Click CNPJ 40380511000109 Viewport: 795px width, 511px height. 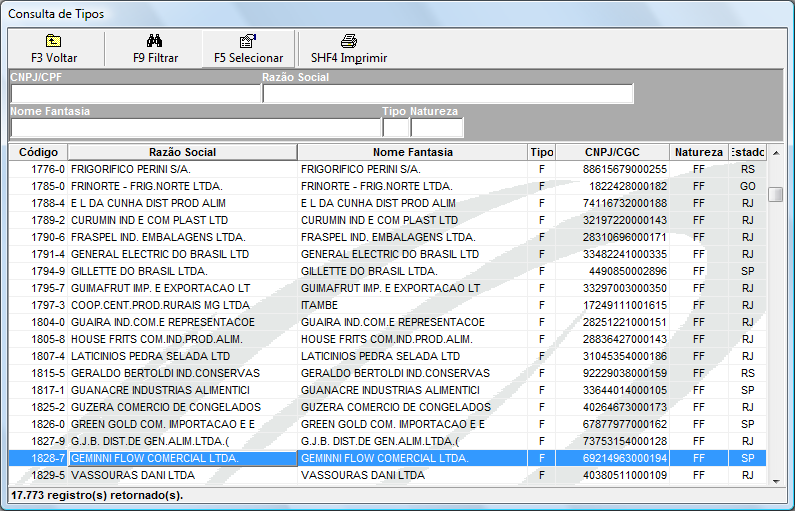click(x=612, y=475)
